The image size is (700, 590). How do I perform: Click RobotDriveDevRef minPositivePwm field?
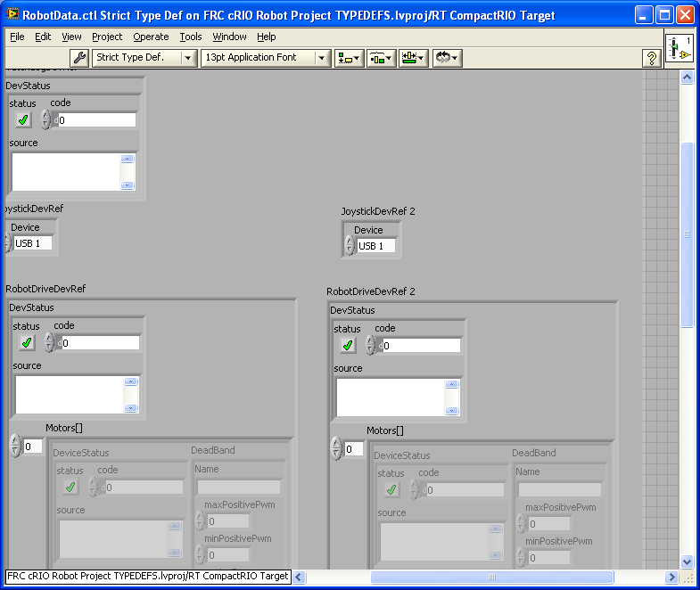pos(228,555)
